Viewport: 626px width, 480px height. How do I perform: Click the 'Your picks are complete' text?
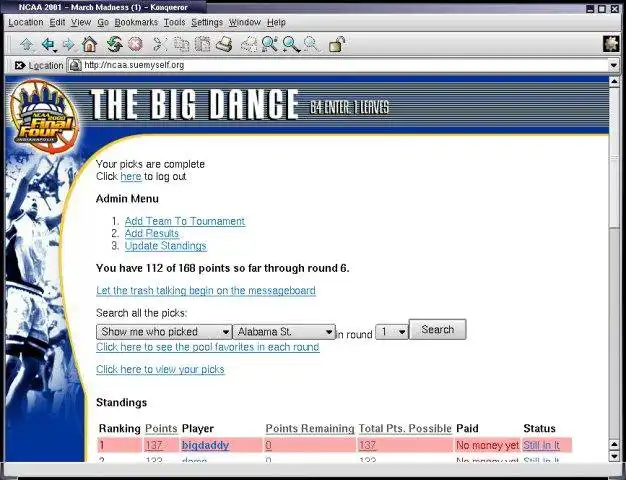point(151,164)
